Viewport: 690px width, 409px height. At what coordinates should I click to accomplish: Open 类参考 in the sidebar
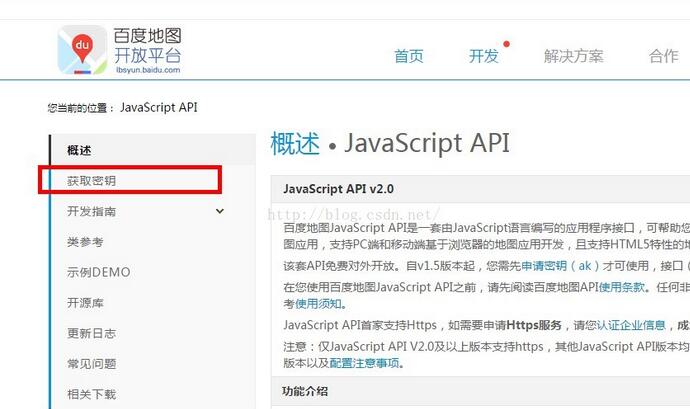(85, 242)
